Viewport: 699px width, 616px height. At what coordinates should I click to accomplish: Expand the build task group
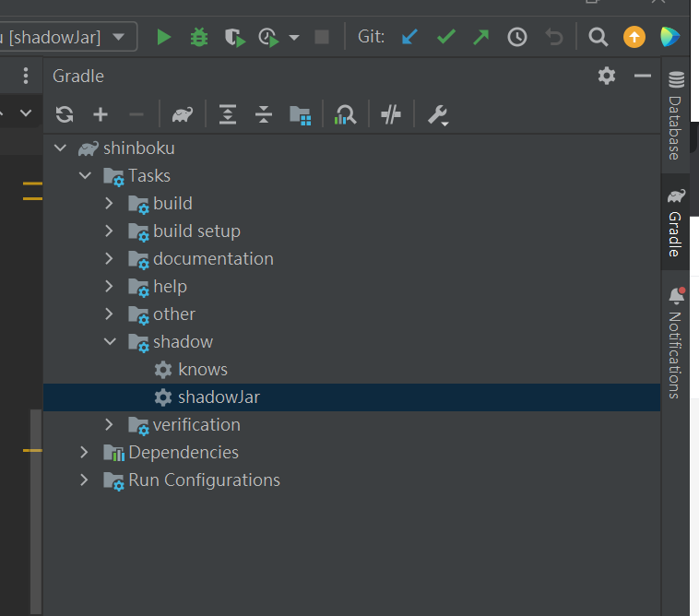pyautogui.click(x=109, y=203)
